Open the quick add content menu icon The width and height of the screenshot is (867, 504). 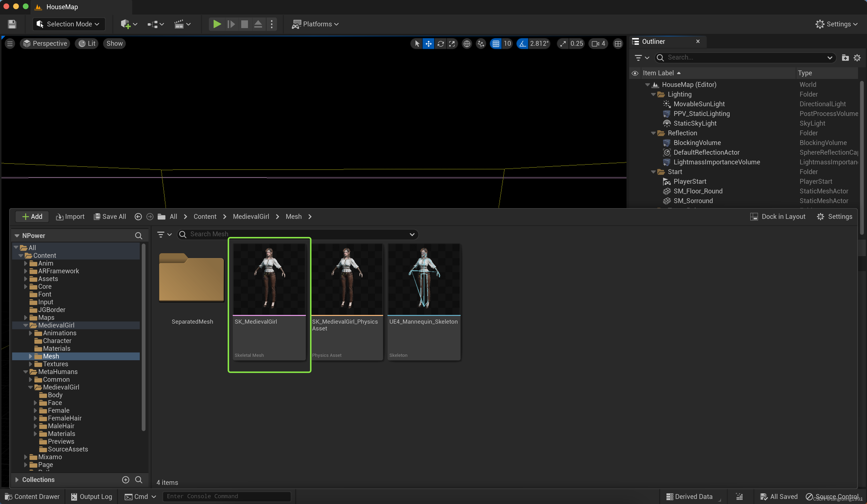point(129,24)
